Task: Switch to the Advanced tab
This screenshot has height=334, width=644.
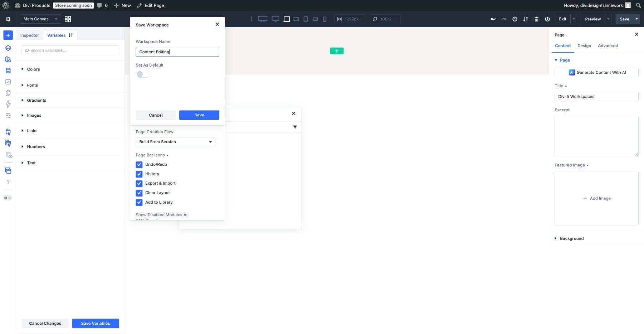Action: tap(608, 46)
